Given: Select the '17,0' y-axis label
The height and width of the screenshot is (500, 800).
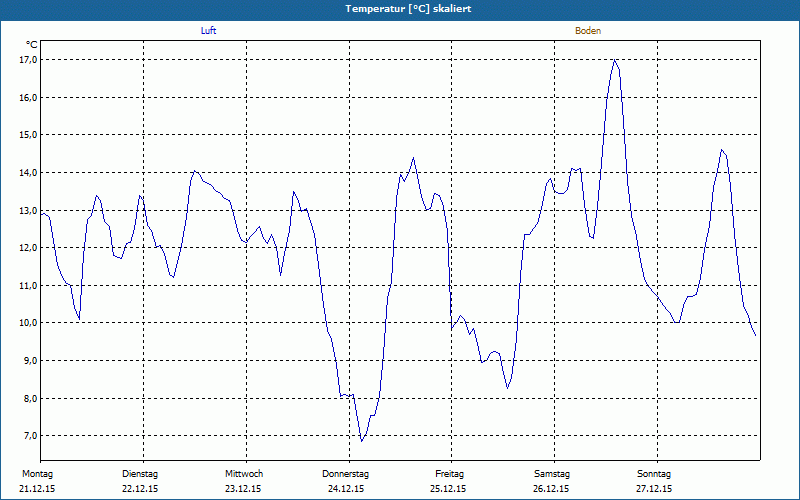Looking at the screenshot, I should tap(29, 60).
